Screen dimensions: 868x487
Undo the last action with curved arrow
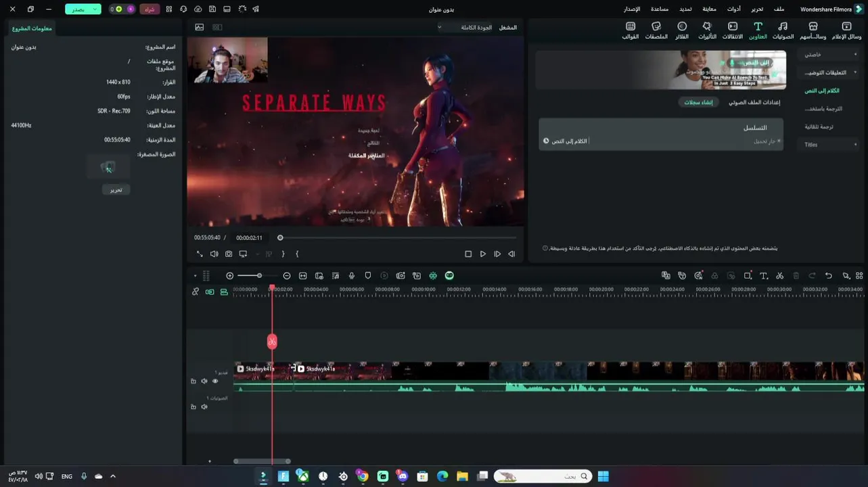(x=829, y=276)
